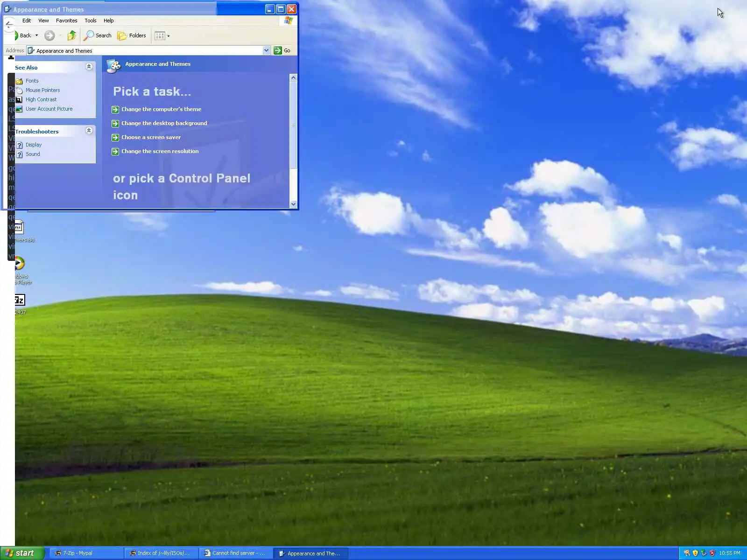
Task: Open the Sound troubleshooter
Action: coord(33,154)
